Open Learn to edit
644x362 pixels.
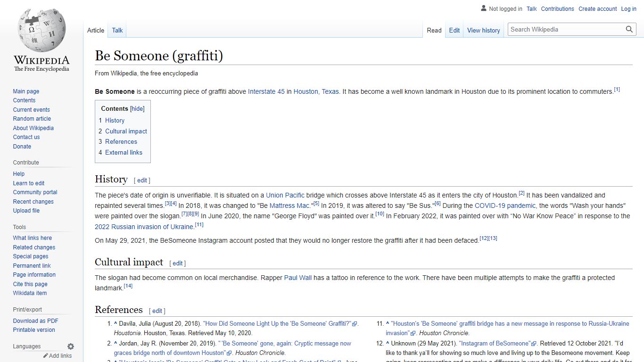29,183
